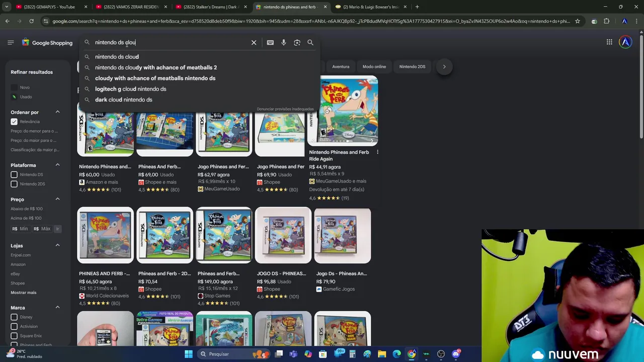Image resolution: width=644 pixels, height=362 pixels.
Task: Check the Nintendo DS platform filter
Action: [x=14, y=174]
